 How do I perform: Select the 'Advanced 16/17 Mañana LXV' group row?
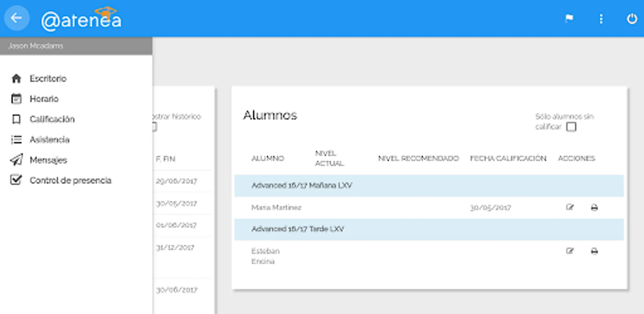[429, 186]
